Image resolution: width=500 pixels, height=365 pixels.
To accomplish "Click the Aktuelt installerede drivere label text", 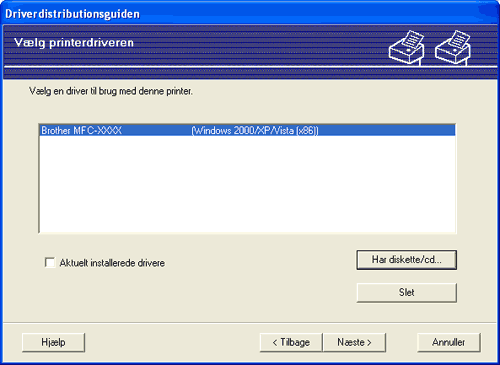I will click(x=112, y=263).
